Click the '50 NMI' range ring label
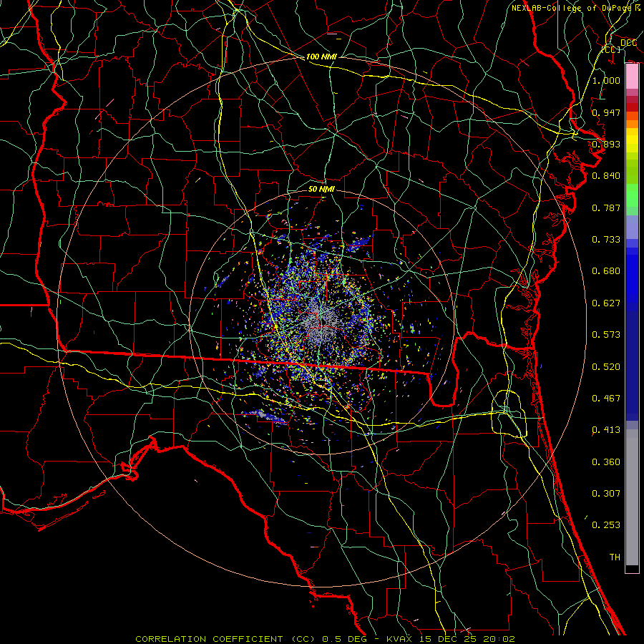This screenshot has width=644, height=644. pos(321,189)
